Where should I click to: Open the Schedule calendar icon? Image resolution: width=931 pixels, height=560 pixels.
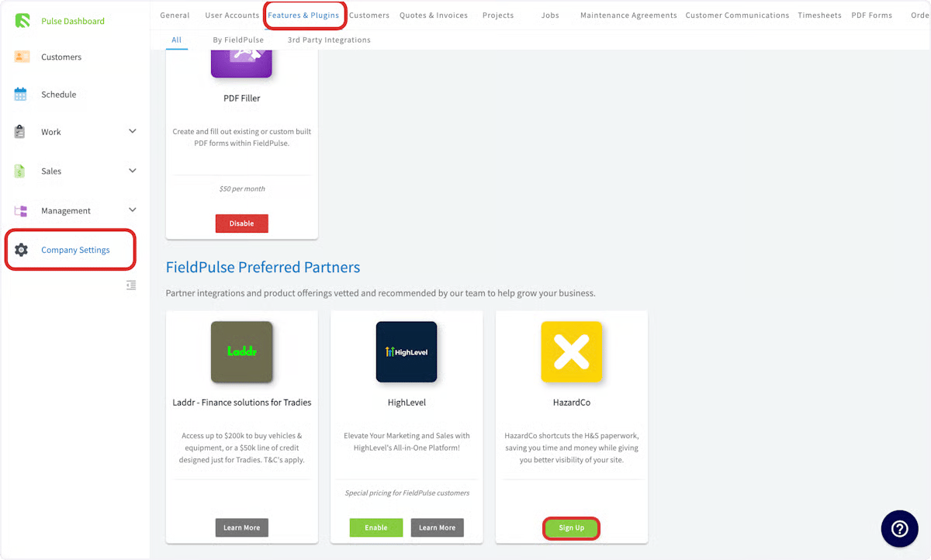tap(21, 94)
